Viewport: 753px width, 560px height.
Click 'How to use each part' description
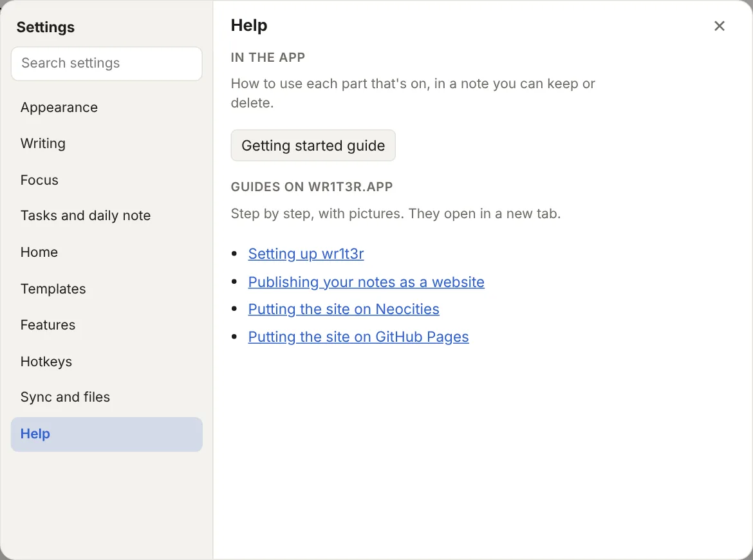click(413, 93)
